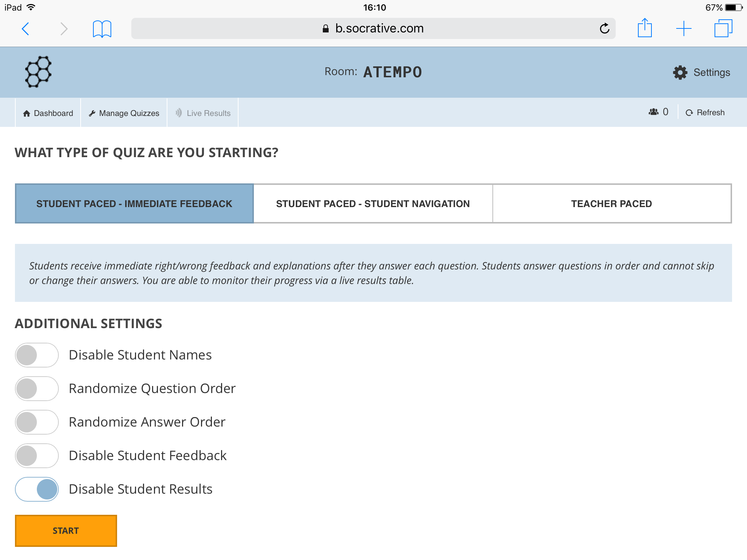Toggle Disable Student Names switch
Image resolution: width=747 pixels, height=560 pixels.
[x=36, y=355]
